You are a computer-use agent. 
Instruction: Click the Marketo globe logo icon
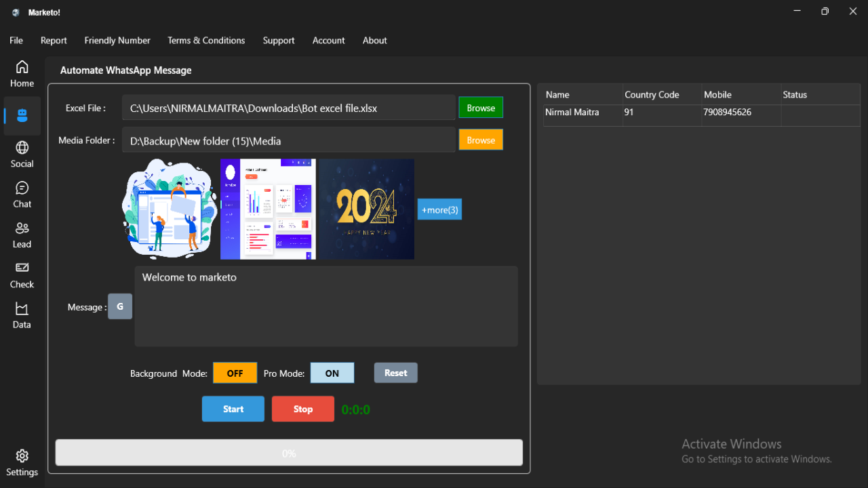[x=15, y=12]
